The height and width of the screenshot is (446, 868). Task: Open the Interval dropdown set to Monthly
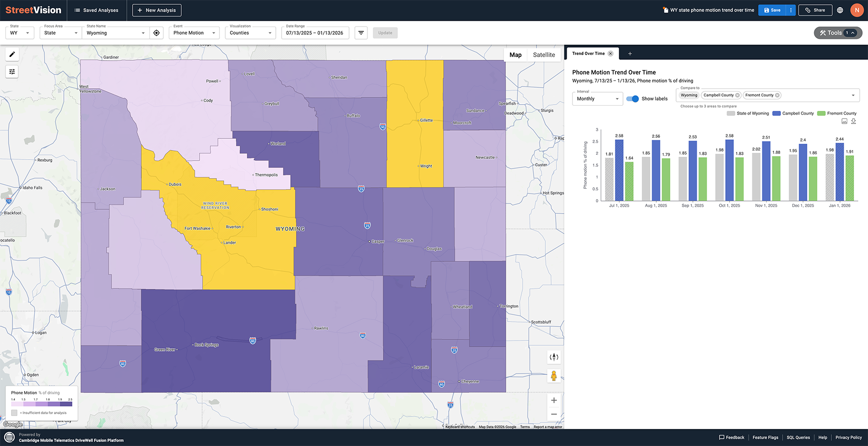(x=597, y=98)
